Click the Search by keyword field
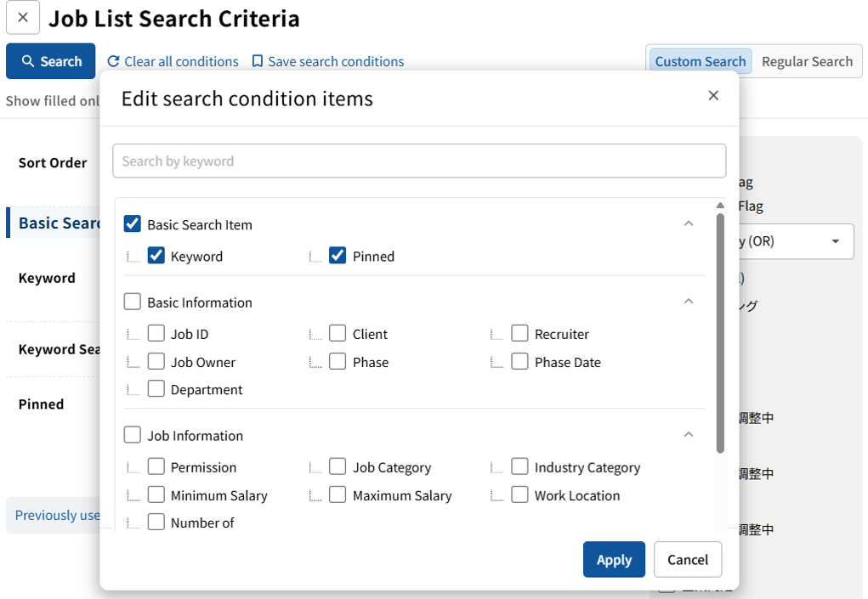 tap(419, 161)
